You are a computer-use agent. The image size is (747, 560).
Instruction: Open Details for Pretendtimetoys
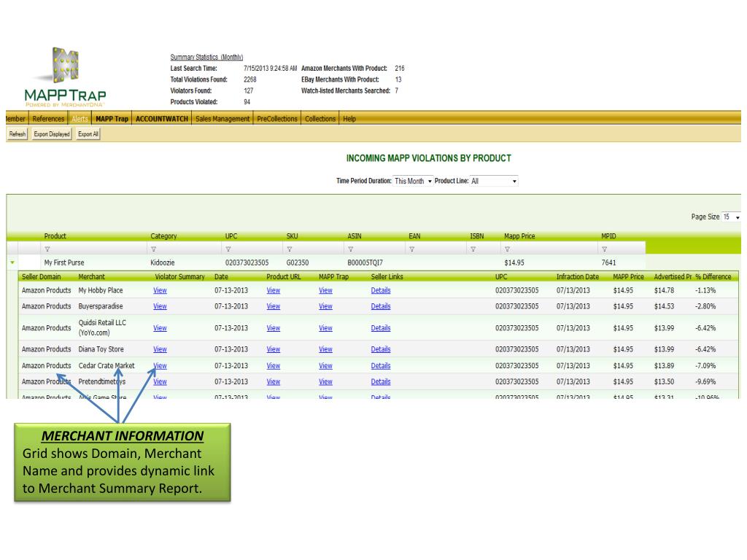point(381,382)
